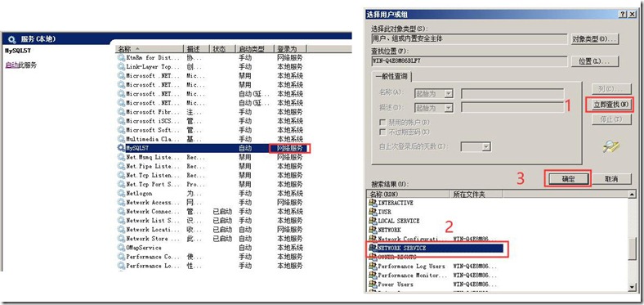This screenshot has width=644, height=305.
Task: Click the Netlogon service gear icon
Action: tap(121, 193)
